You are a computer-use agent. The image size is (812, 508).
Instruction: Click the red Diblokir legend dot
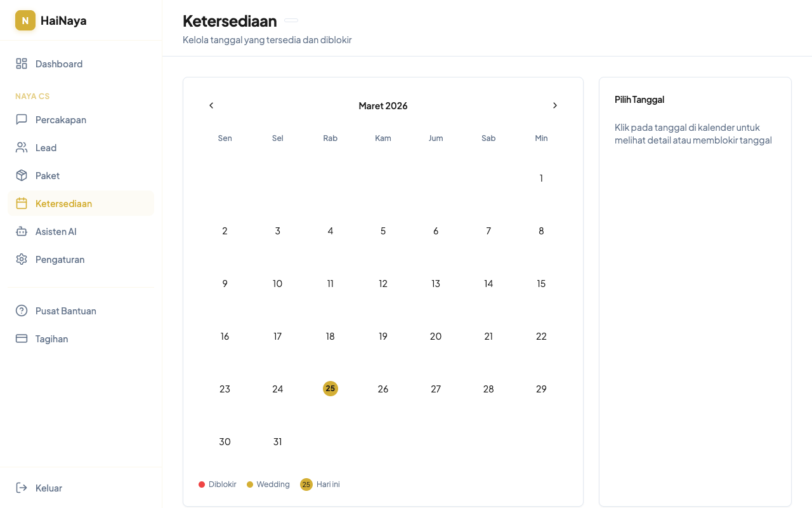(202, 485)
